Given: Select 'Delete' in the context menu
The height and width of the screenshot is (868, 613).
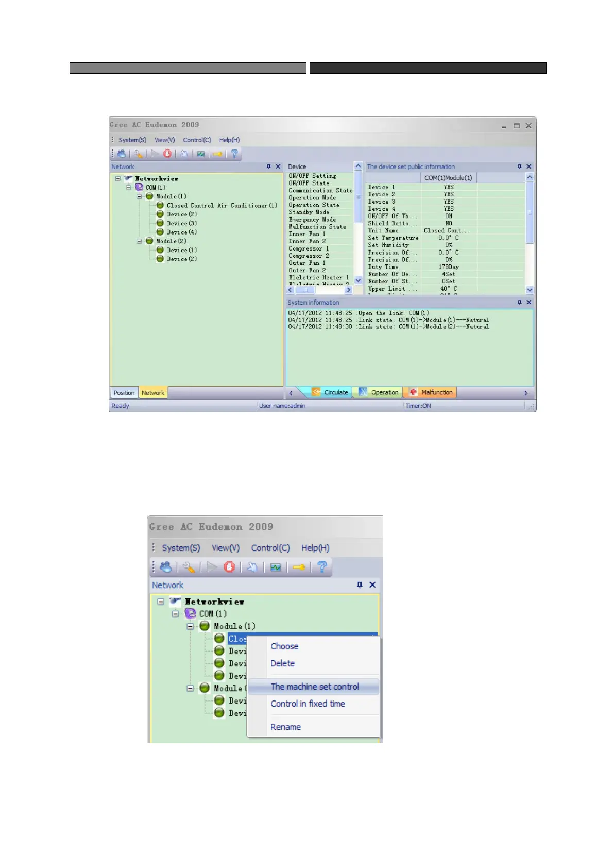Looking at the screenshot, I should point(314,663).
